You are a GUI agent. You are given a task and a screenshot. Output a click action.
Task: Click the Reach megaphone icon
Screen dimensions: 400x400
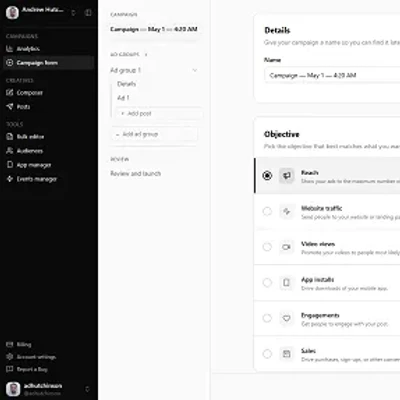pyautogui.click(x=286, y=175)
